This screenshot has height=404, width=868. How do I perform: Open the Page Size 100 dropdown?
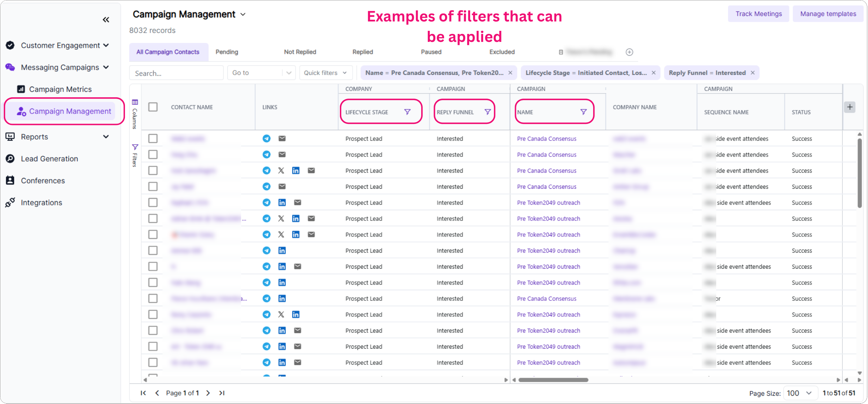point(799,393)
